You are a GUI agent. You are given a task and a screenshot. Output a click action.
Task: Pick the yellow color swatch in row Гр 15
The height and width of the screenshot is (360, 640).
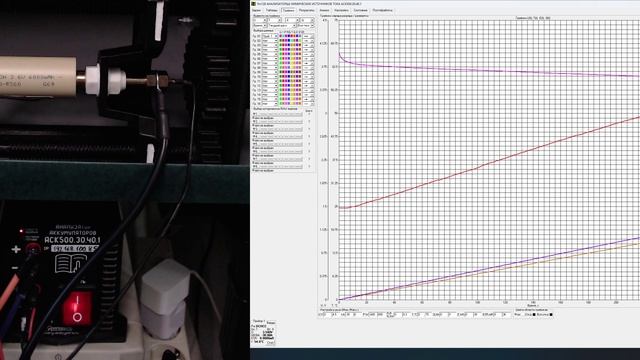tap(292, 99)
